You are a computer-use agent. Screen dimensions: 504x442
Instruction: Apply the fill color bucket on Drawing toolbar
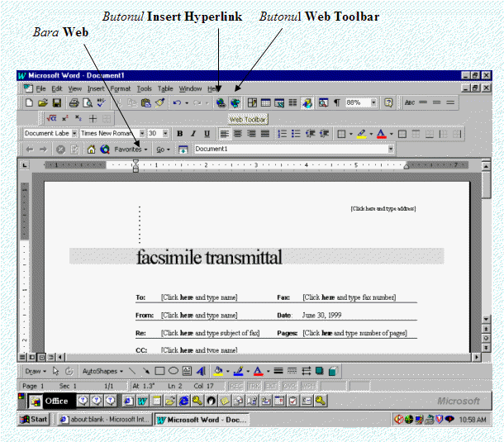coord(218,372)
